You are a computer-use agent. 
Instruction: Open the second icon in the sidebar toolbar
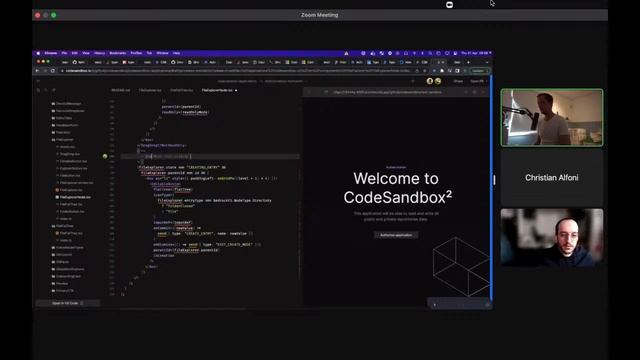tap(46, 90)
